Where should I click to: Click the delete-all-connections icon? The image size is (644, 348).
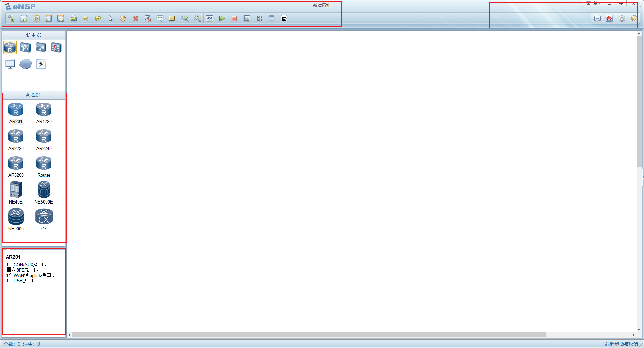(x=148, y=19)
